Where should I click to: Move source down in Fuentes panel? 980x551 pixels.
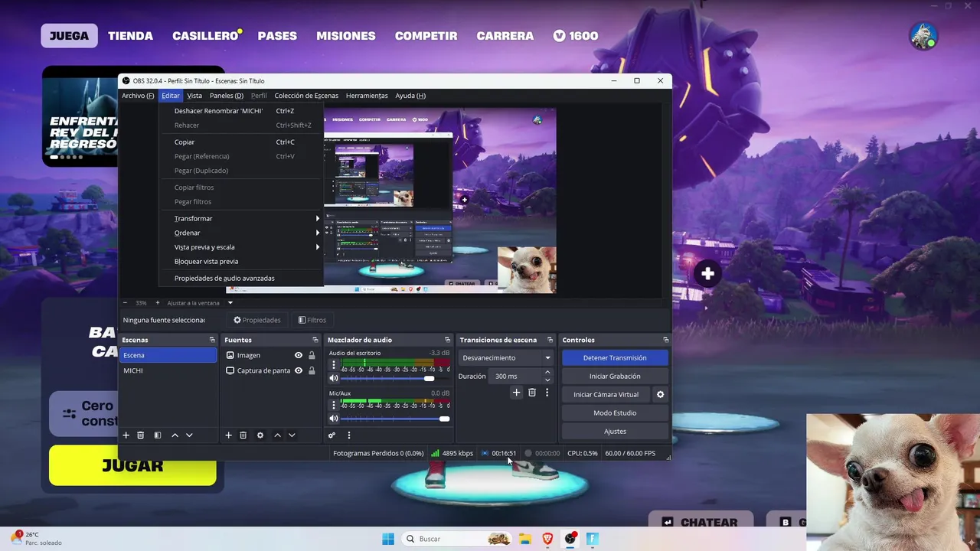(x=292, y=435)
